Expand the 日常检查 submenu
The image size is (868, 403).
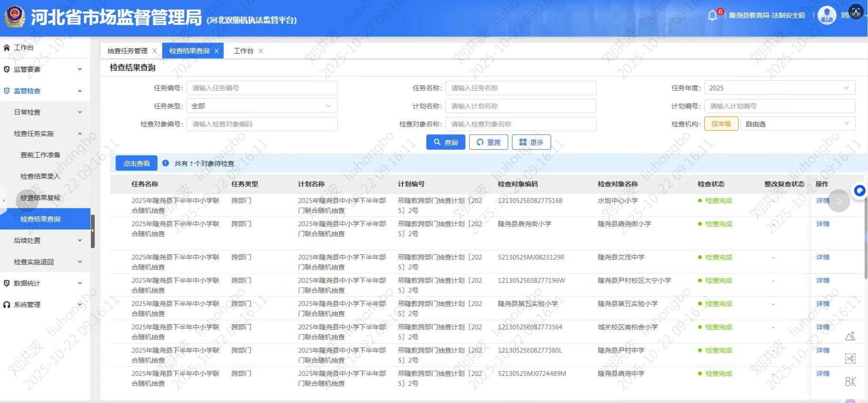(x=80, y=112)
